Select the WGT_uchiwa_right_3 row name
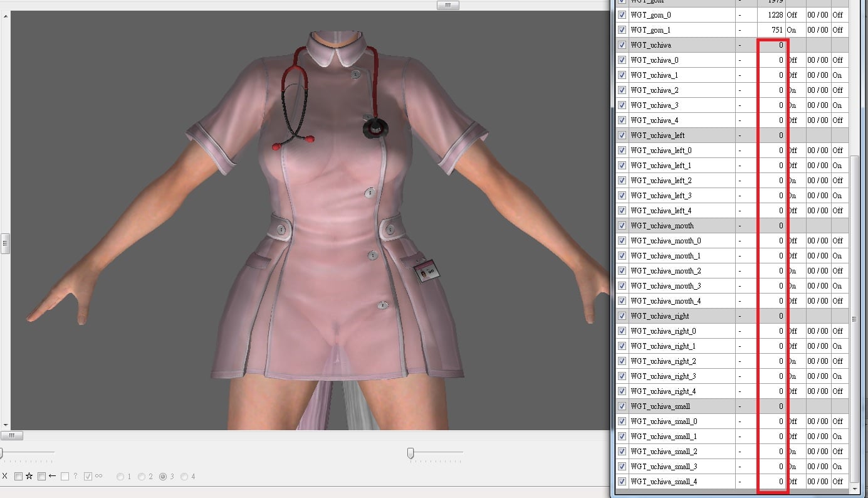The image size is (868, 498). [663, 376]
